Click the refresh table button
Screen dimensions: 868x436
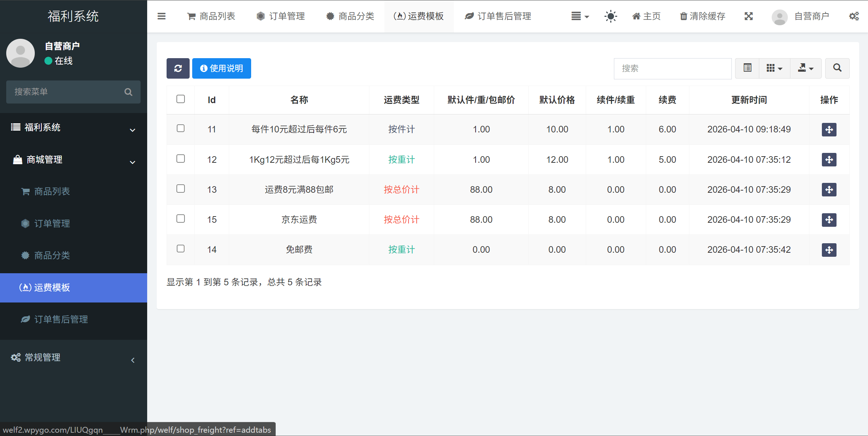coord(178,68)
